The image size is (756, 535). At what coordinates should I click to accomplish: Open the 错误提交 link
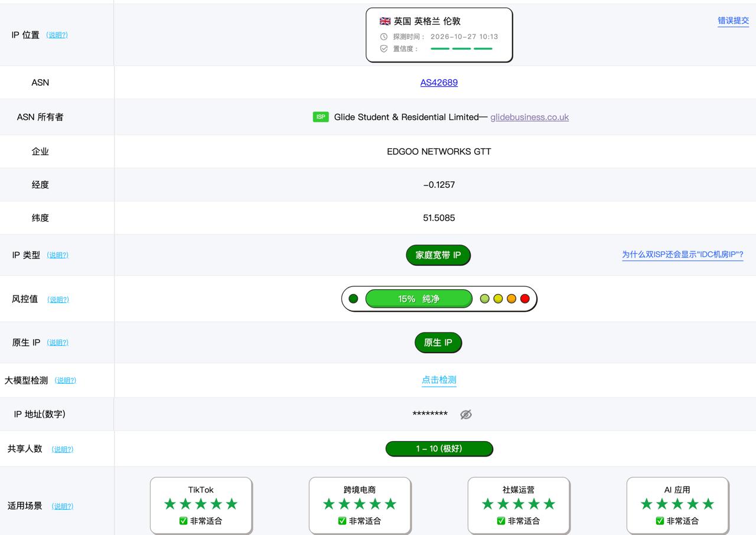pos(734,21)
